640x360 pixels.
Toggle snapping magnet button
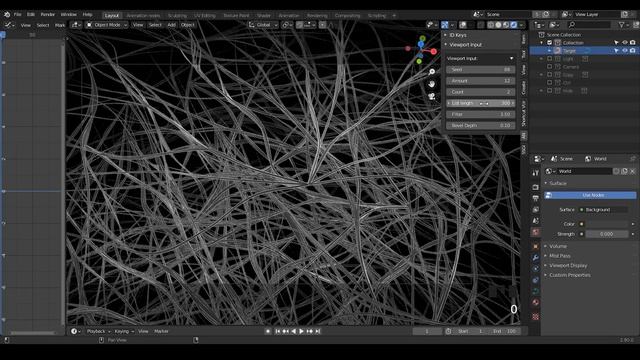pos(300,25)
